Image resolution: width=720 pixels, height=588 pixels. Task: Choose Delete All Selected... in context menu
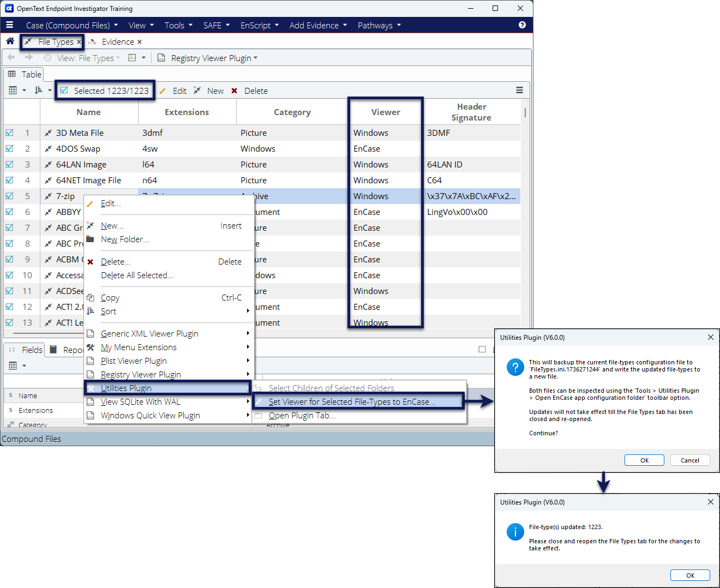[137, 275]
